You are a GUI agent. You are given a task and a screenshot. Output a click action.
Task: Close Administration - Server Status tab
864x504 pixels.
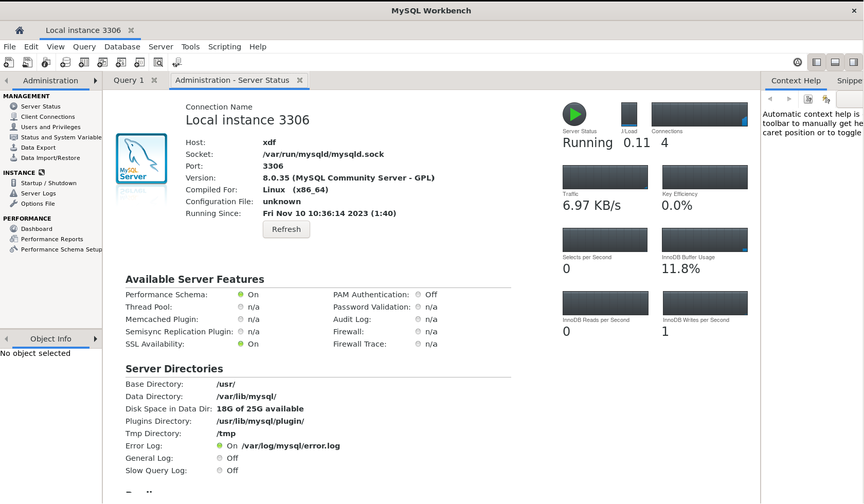(x=300, y=80)
